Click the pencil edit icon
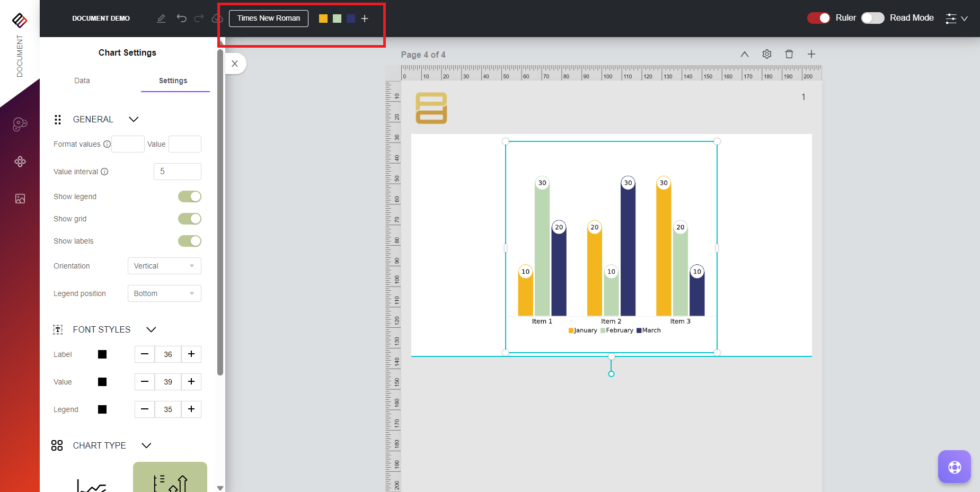 click(x=161, y=19)
